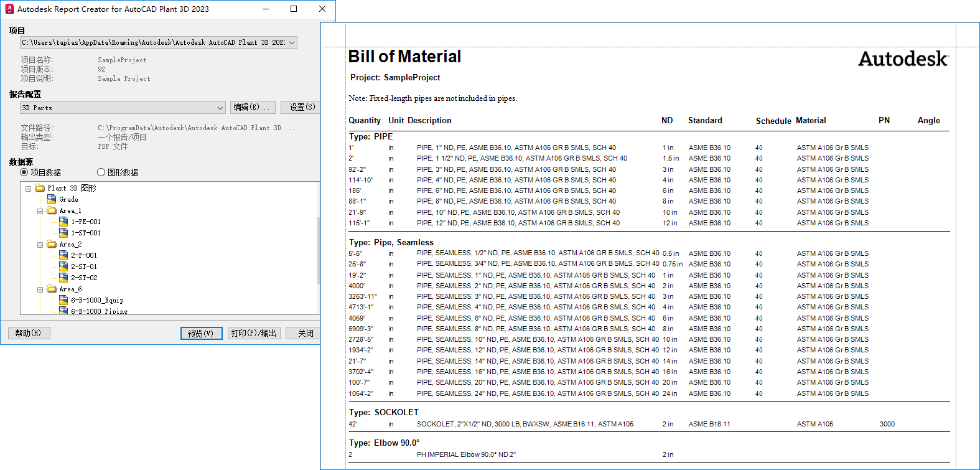Screen dimensions: 980x470
Task: Click the SampleProject project name value
Action: tap(122, 60)
